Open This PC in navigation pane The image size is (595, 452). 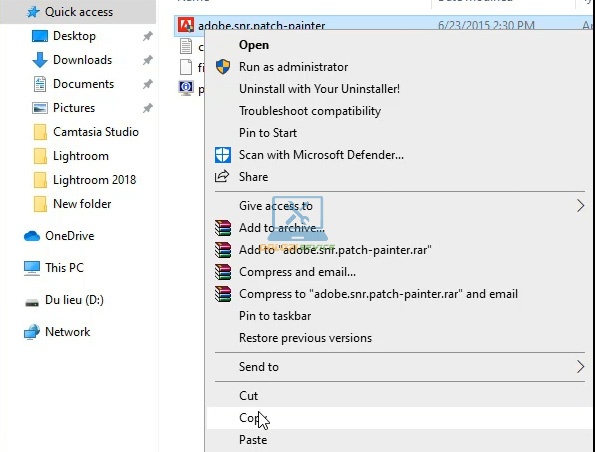click(64, 268)
